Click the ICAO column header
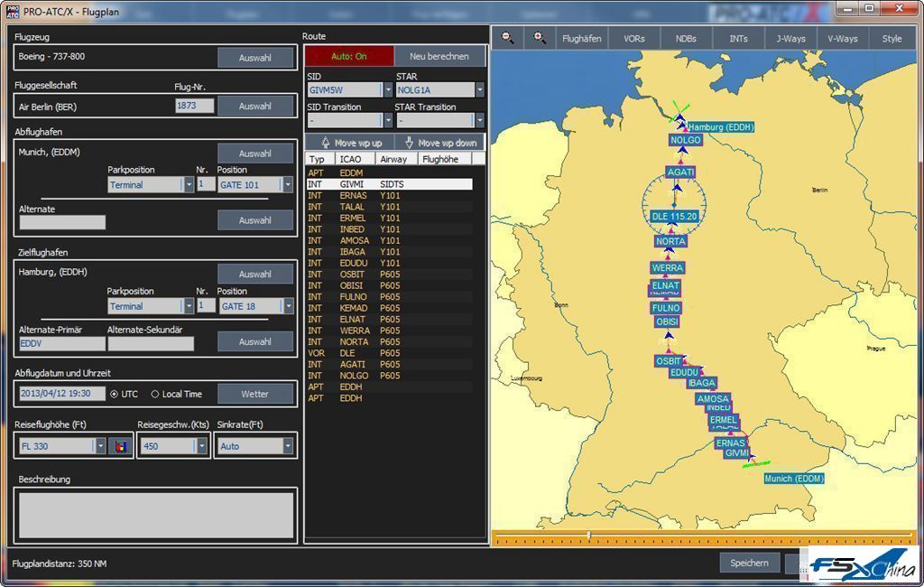This screenshot has width=924, height=587. pos(356,159)
